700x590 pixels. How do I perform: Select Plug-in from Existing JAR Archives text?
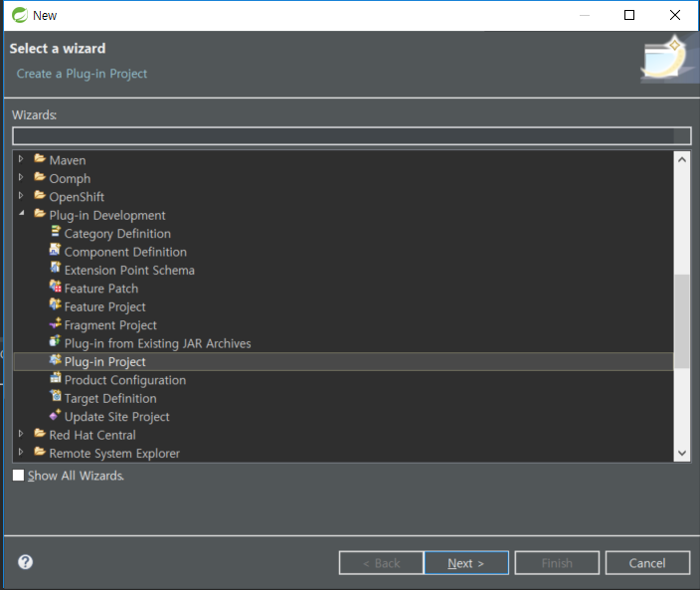(157, 343)
